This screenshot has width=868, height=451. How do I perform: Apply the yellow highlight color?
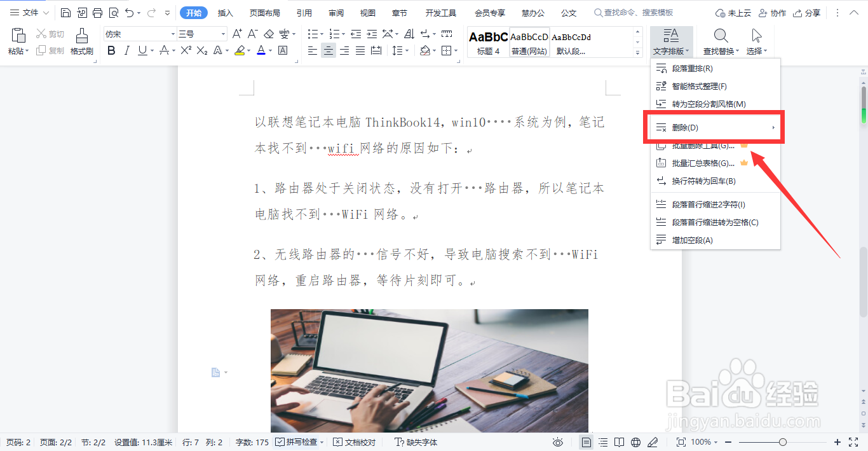[239, 51]
